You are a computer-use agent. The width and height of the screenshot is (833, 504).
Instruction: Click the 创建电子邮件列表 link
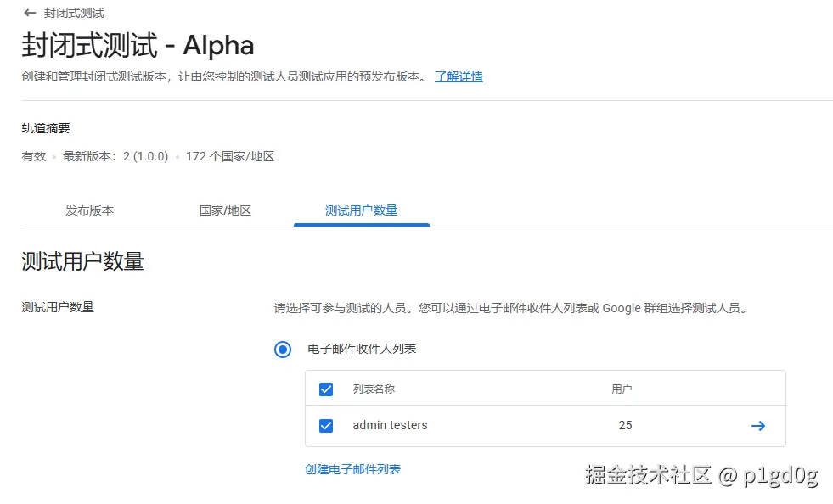352,469
